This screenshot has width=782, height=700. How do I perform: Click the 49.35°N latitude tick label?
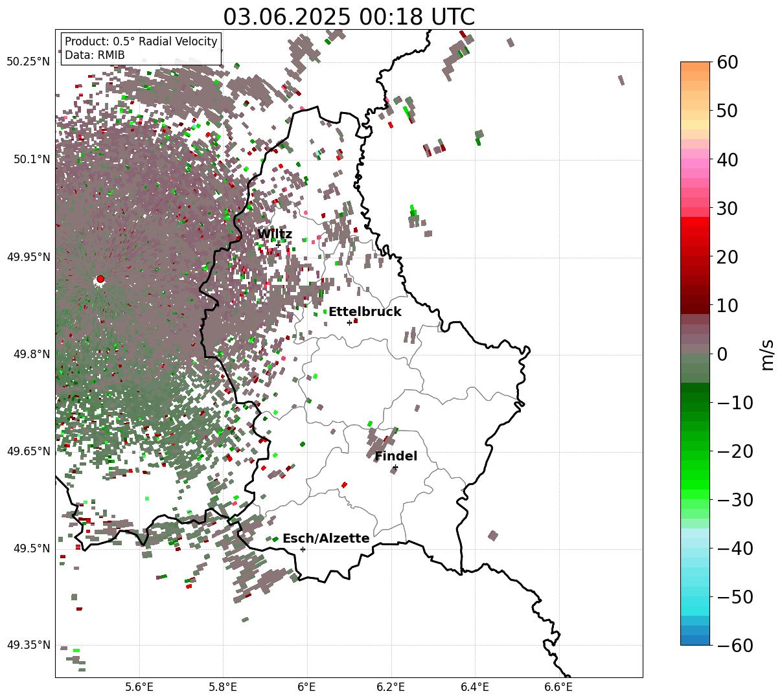(28, 645)
